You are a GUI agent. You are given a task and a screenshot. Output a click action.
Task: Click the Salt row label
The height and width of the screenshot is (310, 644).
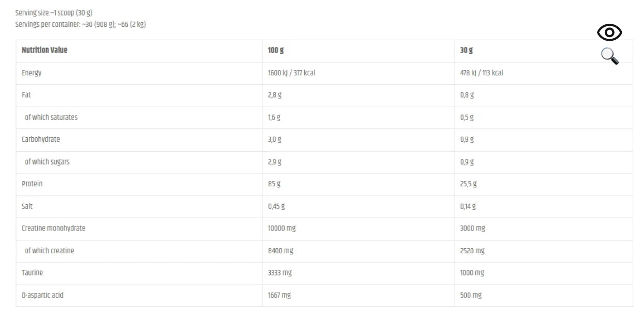[x=27, y=206]
